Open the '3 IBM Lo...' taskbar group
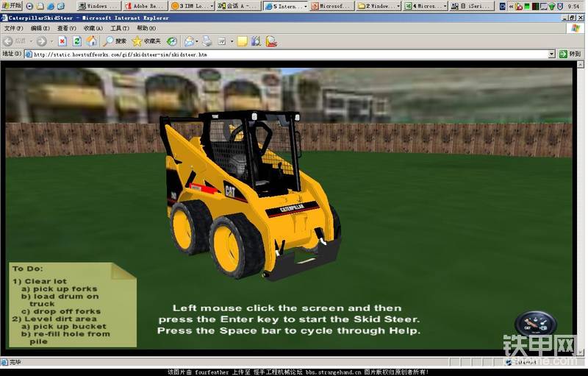 pos(192,6)
